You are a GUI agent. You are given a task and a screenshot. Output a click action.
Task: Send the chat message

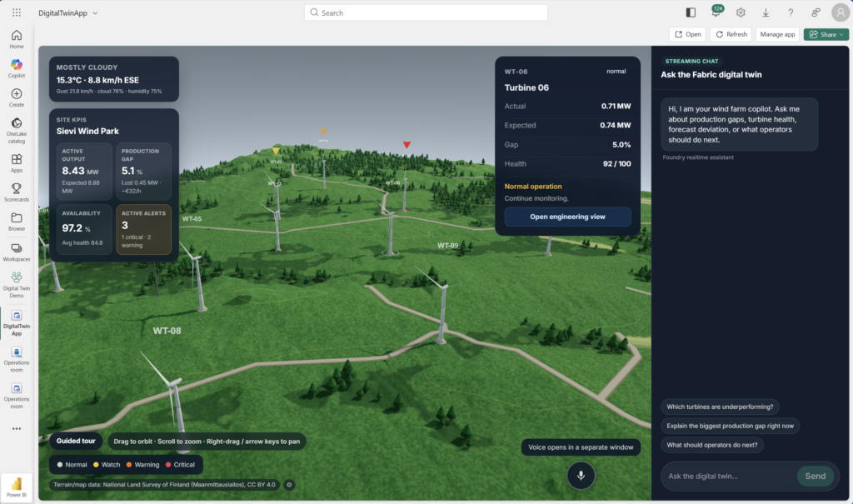(815, 476)
